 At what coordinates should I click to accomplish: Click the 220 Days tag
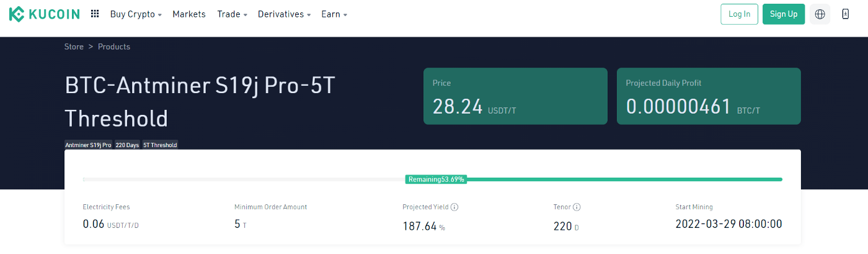127,145
